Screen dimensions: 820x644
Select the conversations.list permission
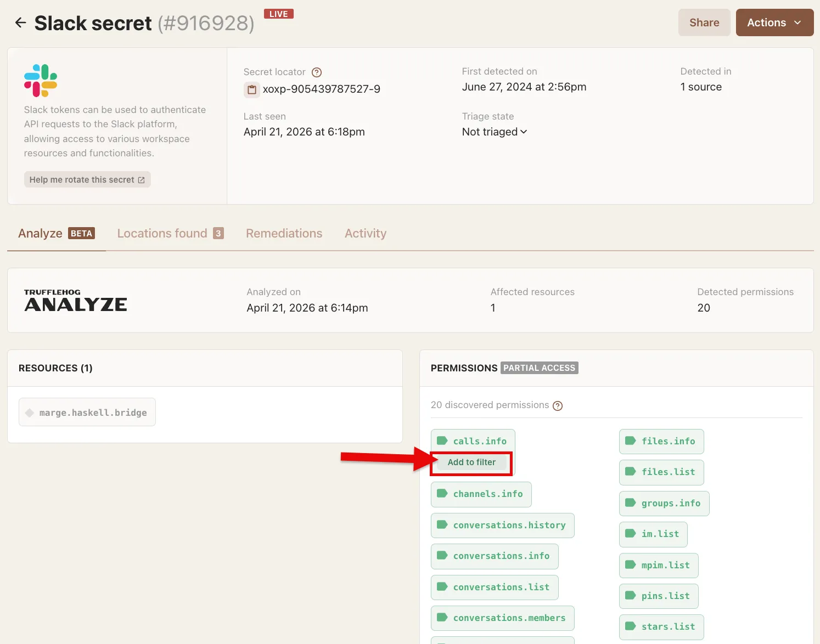[495, 587]
